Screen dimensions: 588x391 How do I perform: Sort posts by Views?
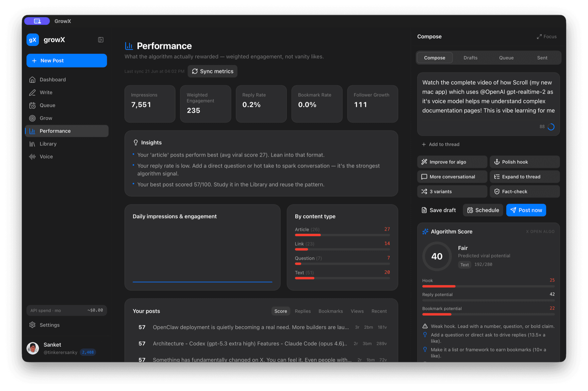[357, 311]
